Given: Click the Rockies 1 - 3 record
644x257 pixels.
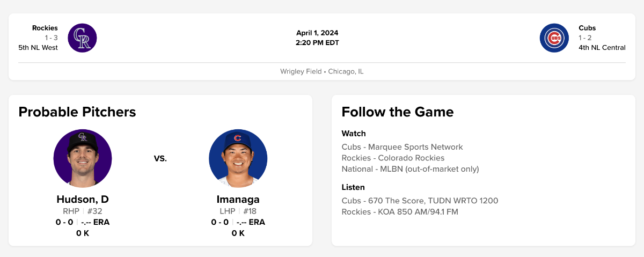Looking at the screenshot, I should [51, 38].
